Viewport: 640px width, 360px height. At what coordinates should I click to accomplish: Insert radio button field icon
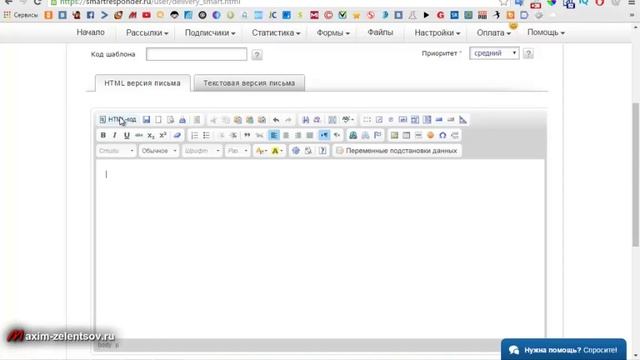click(x=391, y=120)
